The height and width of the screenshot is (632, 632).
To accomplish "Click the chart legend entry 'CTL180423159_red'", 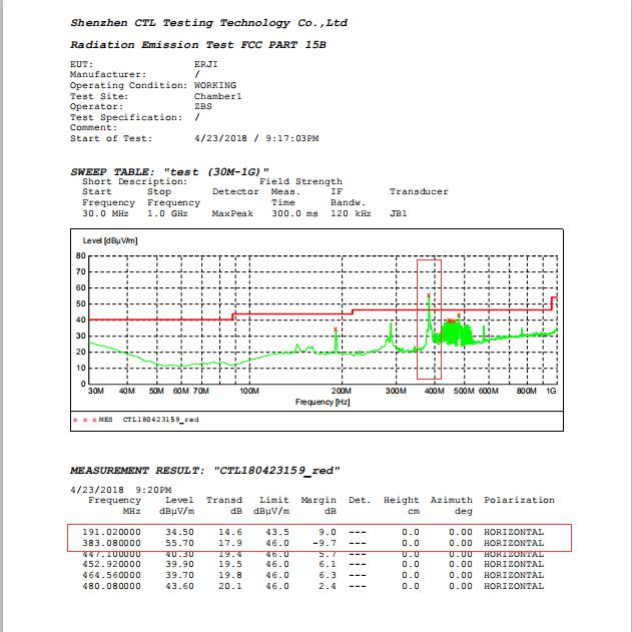I will pos(161,420).
